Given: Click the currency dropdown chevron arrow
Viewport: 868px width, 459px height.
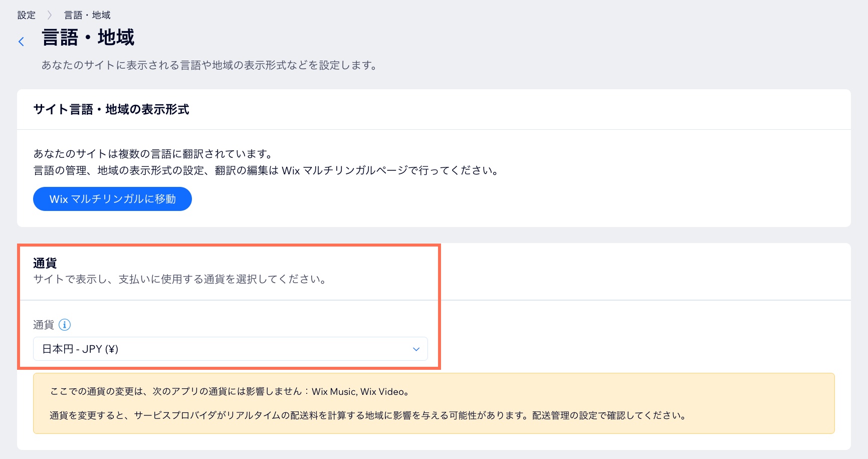Looking at the screenshot, I should click(x=416, y=349).
